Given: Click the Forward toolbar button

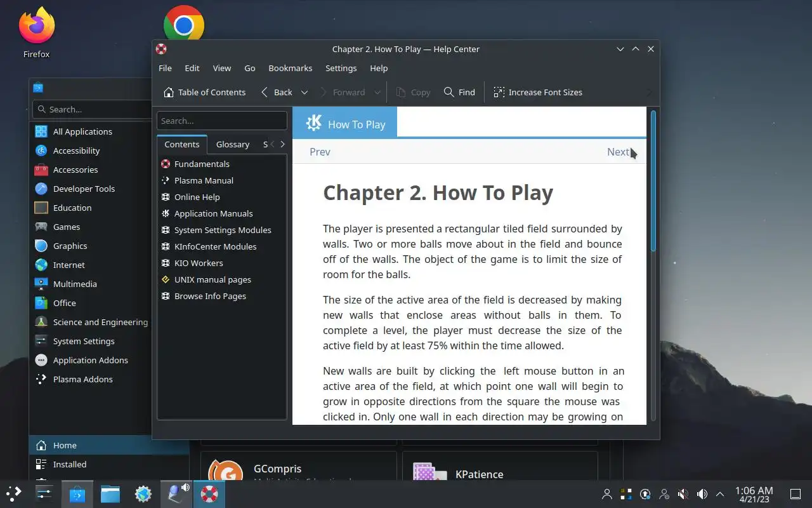Looking at the screenshot, I should [342, 92].
